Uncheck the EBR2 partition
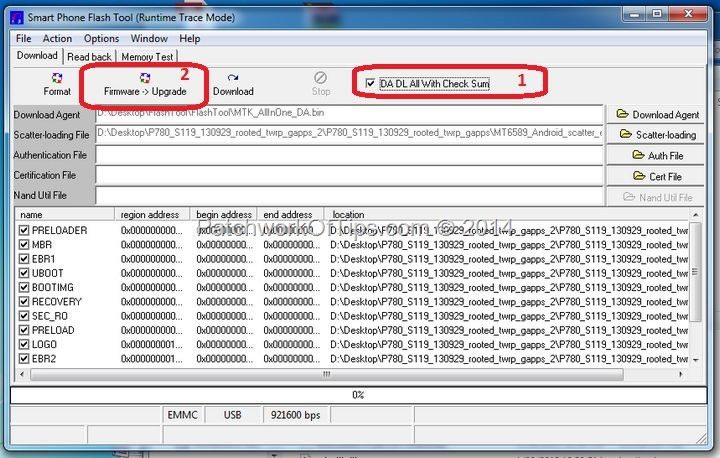 24,358
